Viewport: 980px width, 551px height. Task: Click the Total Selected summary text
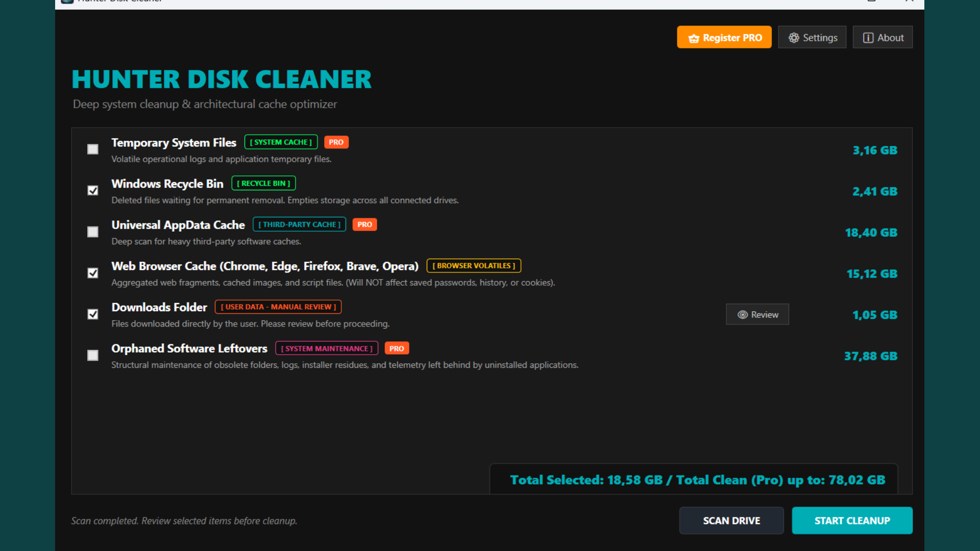[x=698, y=480]
